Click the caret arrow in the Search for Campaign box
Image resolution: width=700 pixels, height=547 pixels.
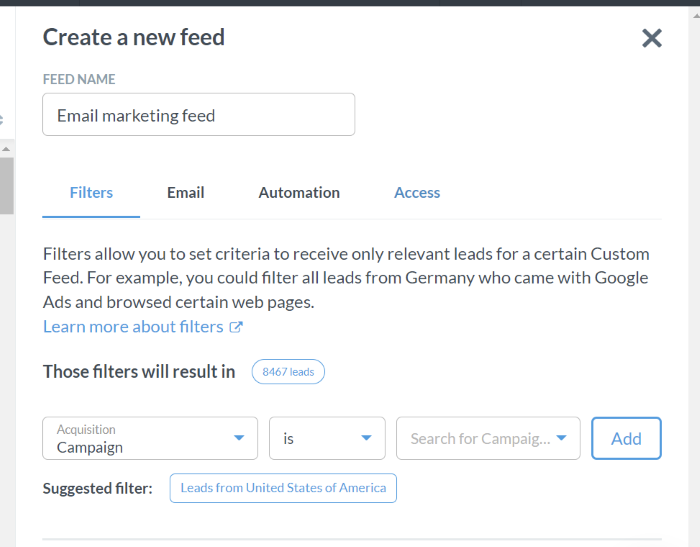[x=562, y=438]
